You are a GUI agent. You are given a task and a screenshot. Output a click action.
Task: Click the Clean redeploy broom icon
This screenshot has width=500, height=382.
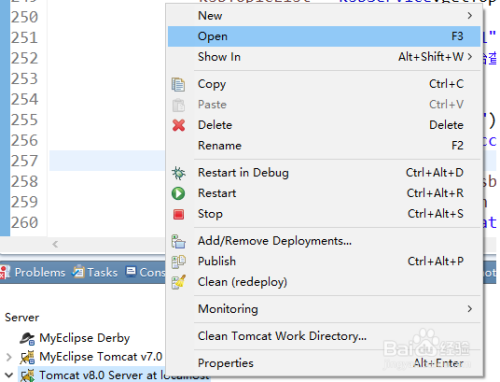point(179,282)
